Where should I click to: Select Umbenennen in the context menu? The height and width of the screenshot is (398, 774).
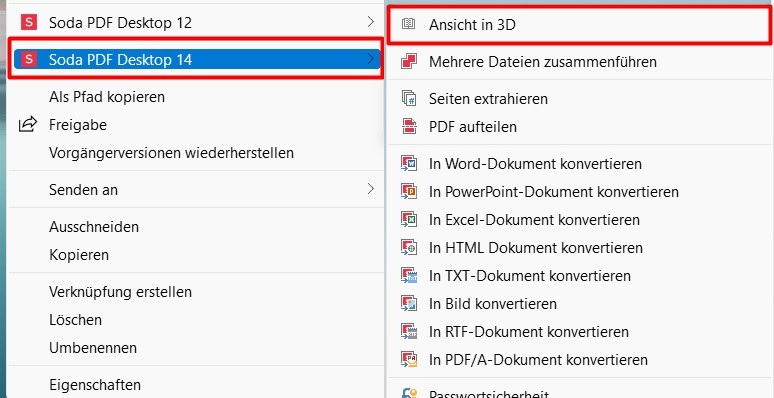pyautogui.click(x=93, y=348)
